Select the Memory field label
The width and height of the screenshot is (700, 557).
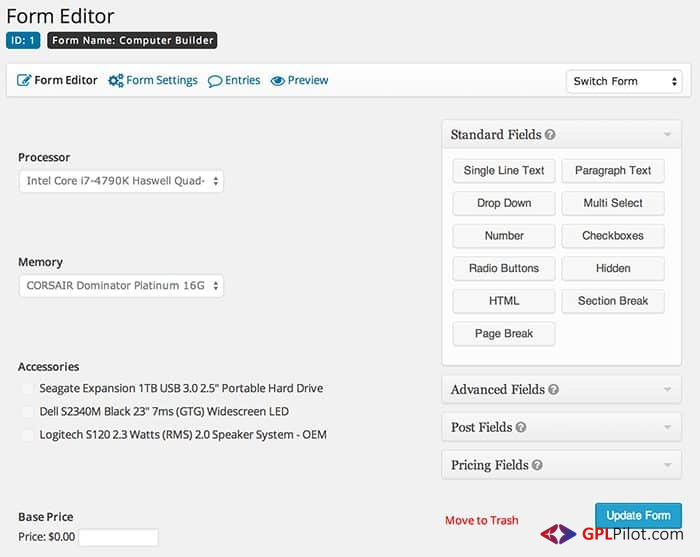40,262
